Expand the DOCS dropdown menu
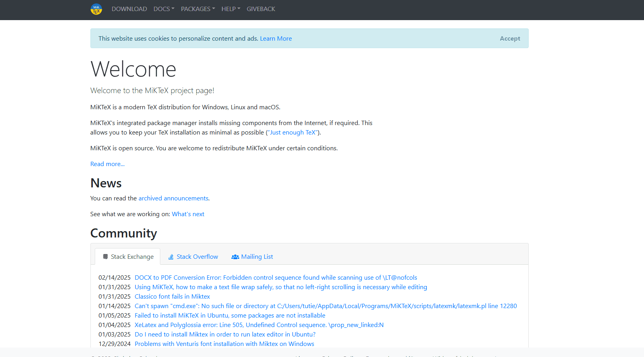The width and height of the screenshot is (644, 357). (x=164, y=9)
